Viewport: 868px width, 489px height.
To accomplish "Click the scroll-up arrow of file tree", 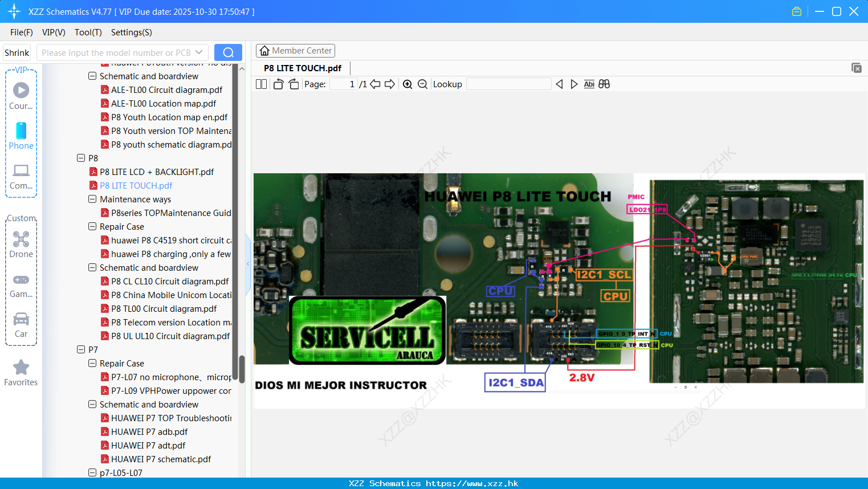I will pos(242,68).
